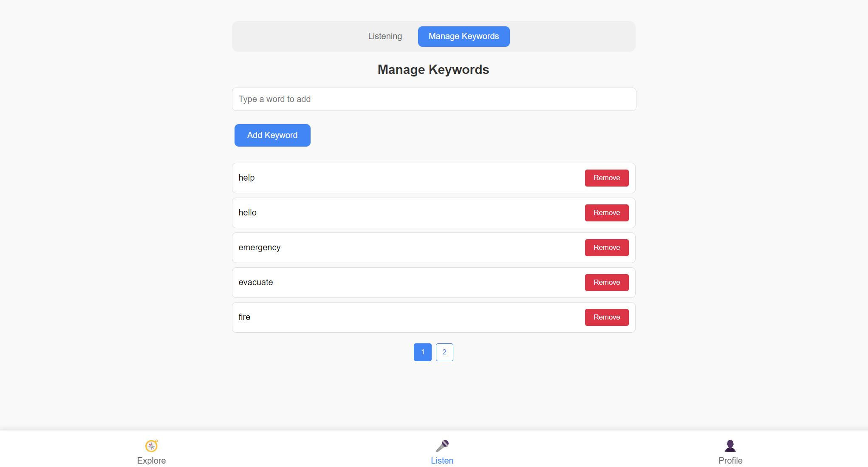Remove the 'hello' keyword
The image size is (868, 467).
[x=606, y=213]
